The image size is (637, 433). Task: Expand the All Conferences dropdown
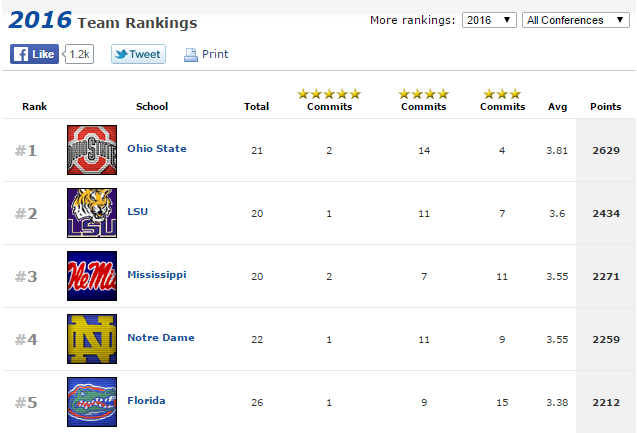[577, 20]
